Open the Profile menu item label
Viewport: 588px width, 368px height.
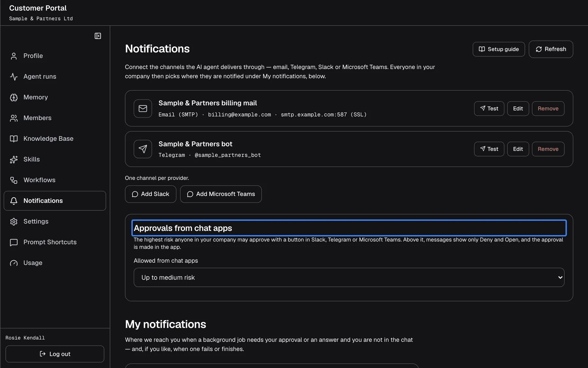[33, 56]
